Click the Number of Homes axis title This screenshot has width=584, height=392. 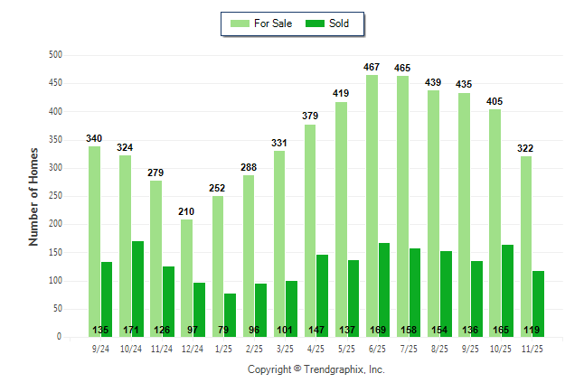(x=34, y=196)
